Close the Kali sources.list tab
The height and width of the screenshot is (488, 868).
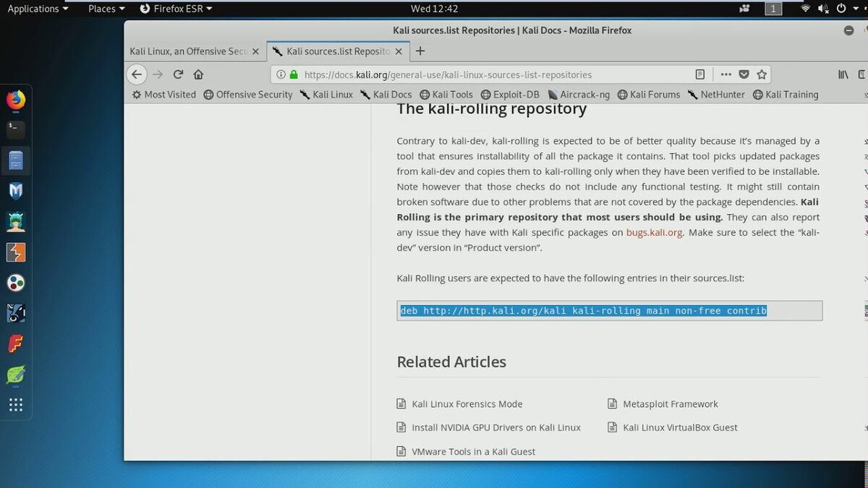point(398,51)
